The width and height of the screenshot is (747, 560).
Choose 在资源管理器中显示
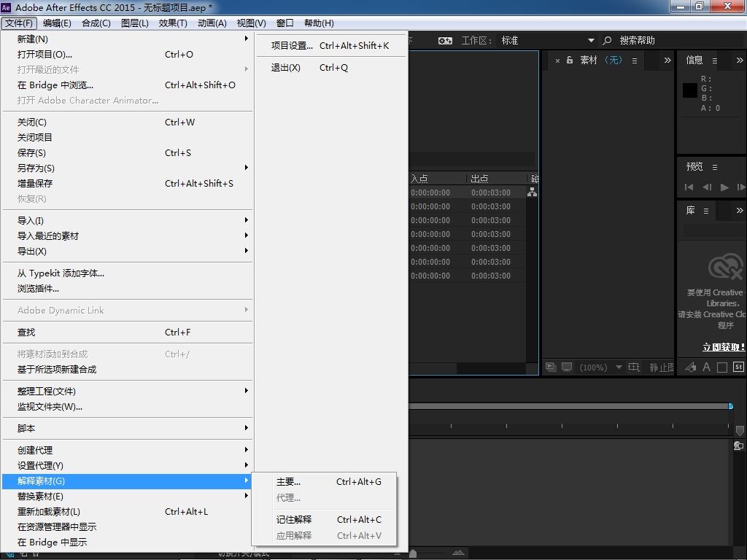coord(128,526)
